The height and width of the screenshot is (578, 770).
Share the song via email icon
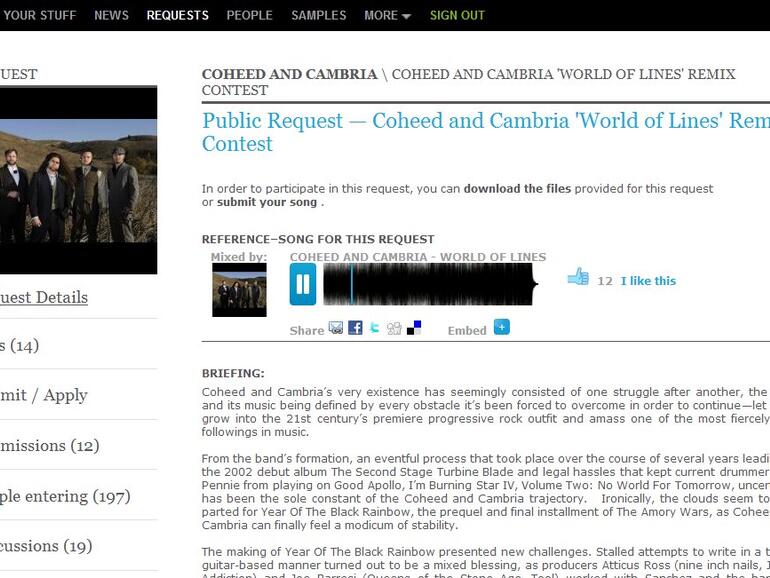[x=336, y=328]
